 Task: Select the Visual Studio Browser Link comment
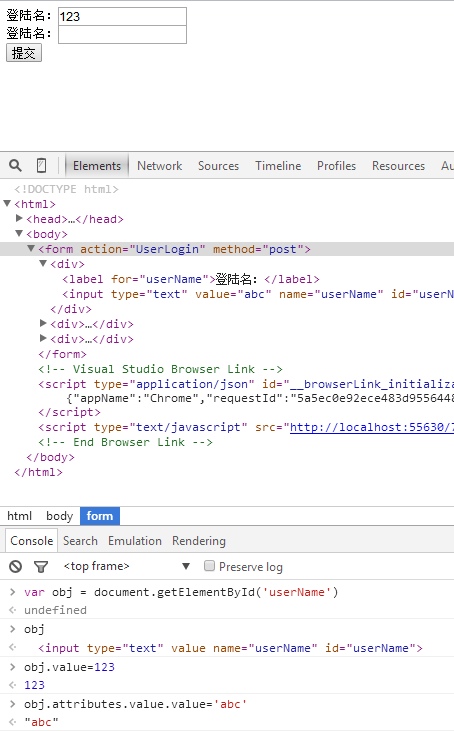pyautogui.click(x=160, y=369)
